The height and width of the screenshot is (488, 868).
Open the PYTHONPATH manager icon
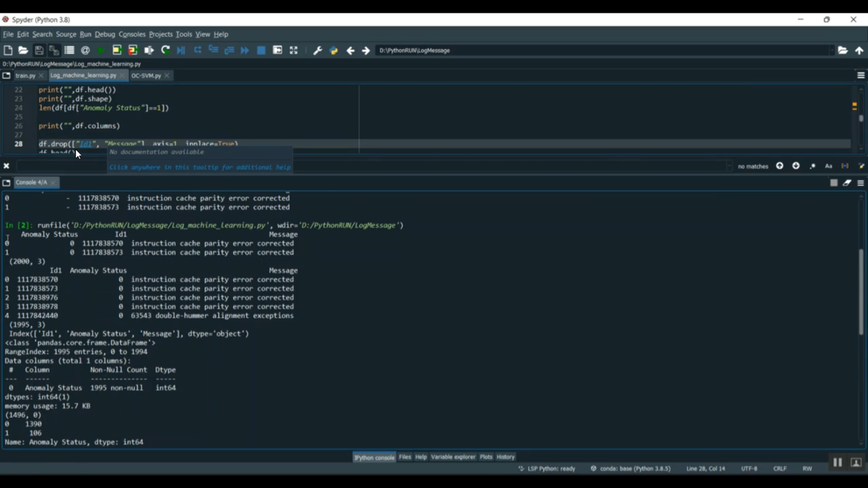[x=334, y=51]
